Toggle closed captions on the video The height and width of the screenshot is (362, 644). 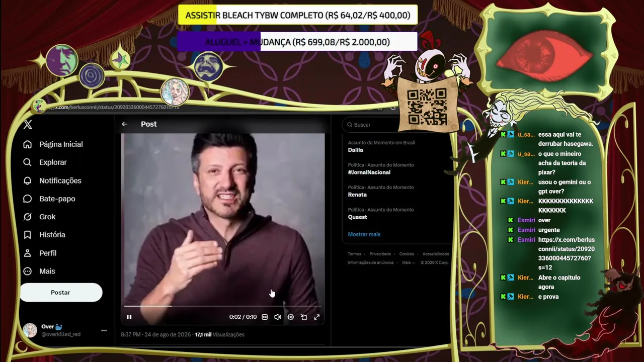pos(265,317)
